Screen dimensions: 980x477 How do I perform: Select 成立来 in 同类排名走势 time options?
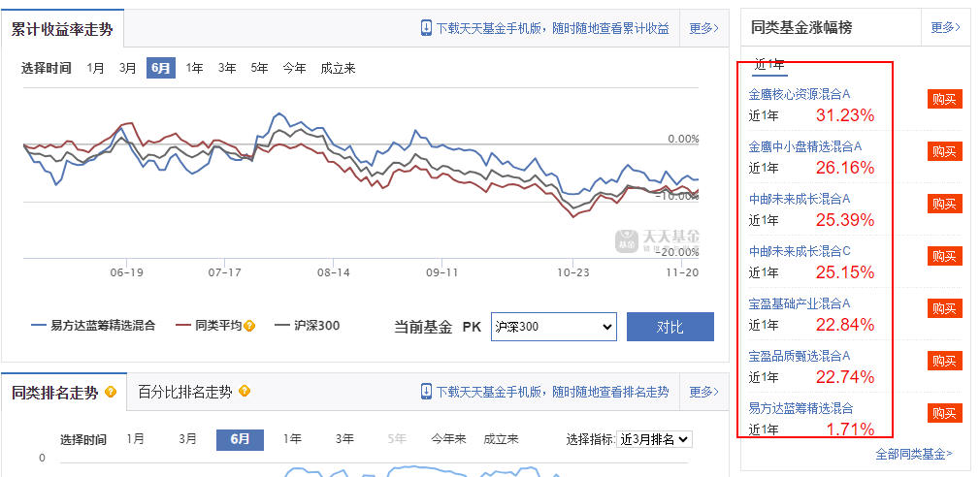click(x=501, y=439)
